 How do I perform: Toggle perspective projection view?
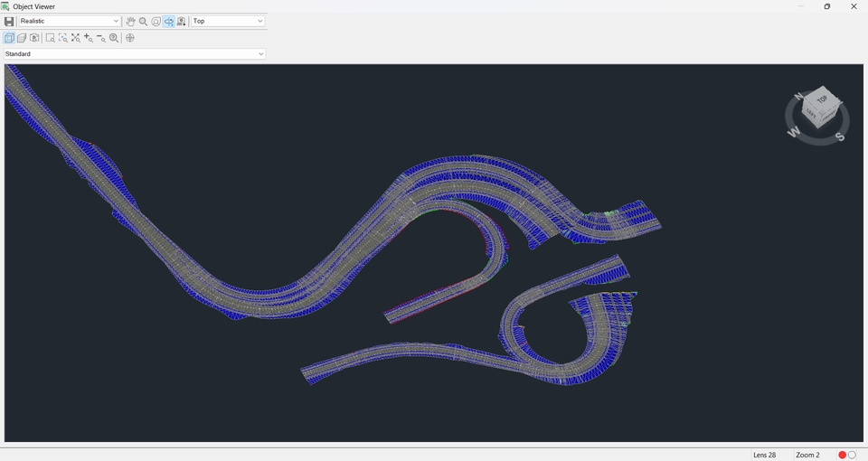(22, 38)
